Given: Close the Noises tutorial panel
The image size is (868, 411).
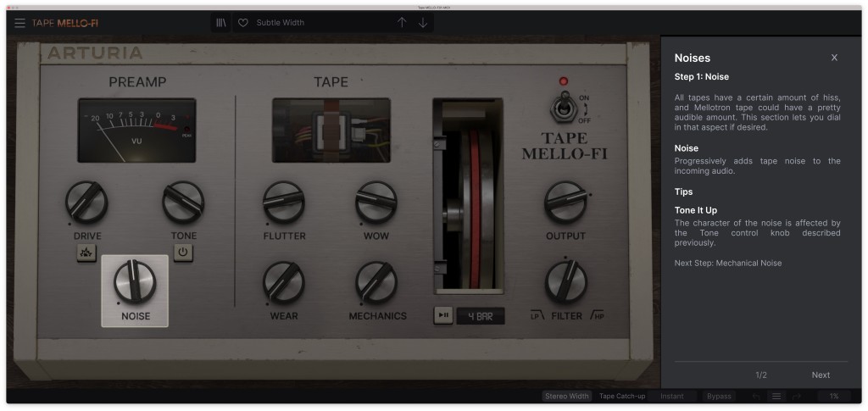Looking at the screenshot, I should click(834, 58).
